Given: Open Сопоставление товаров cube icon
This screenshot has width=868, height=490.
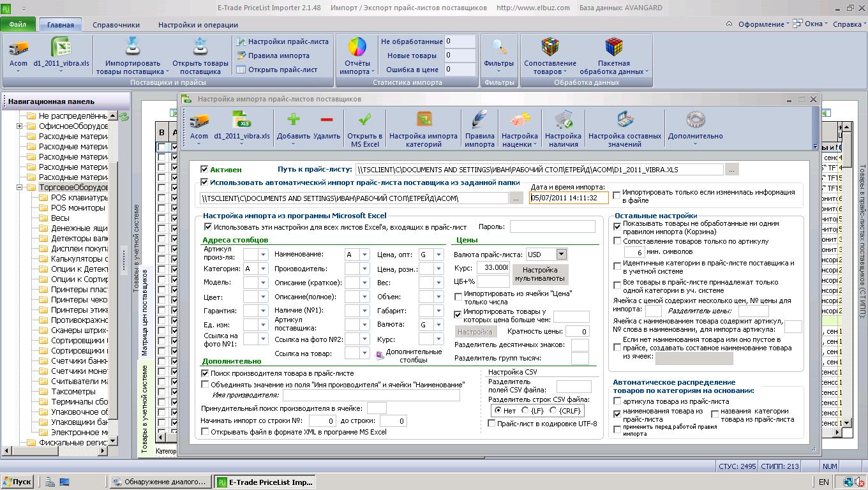Looking at the screenshot, I should [550, 47].
